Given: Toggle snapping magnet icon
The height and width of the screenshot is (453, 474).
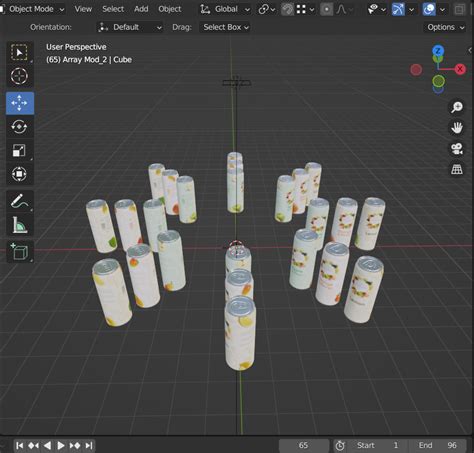Looking at the screenshot, I should click(x=287, y=9).
